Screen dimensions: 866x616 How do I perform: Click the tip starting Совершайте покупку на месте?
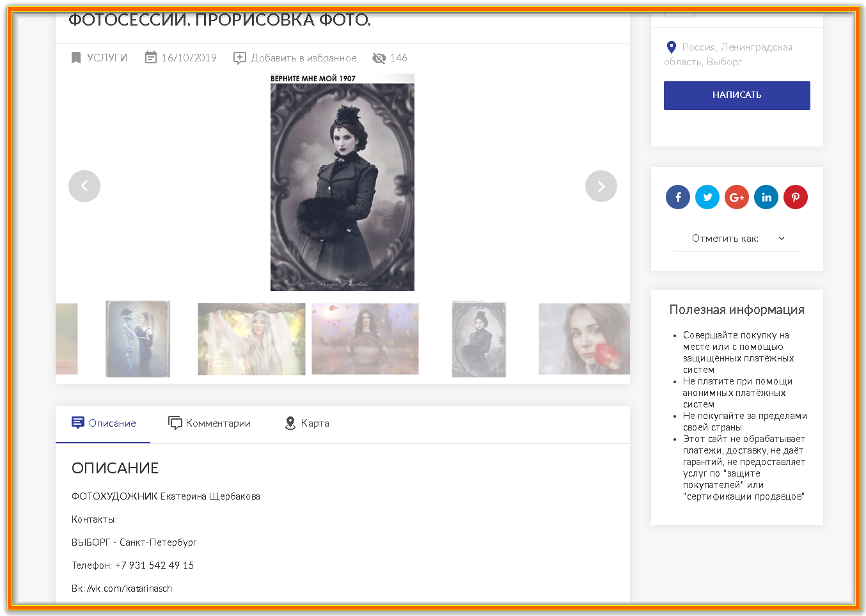[x=739, y=352]
